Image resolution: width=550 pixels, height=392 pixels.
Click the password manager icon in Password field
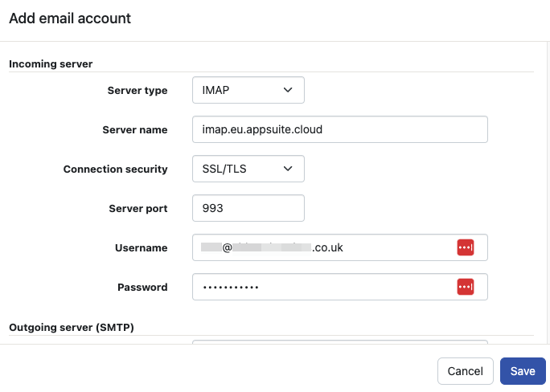(x=465, y=287)
